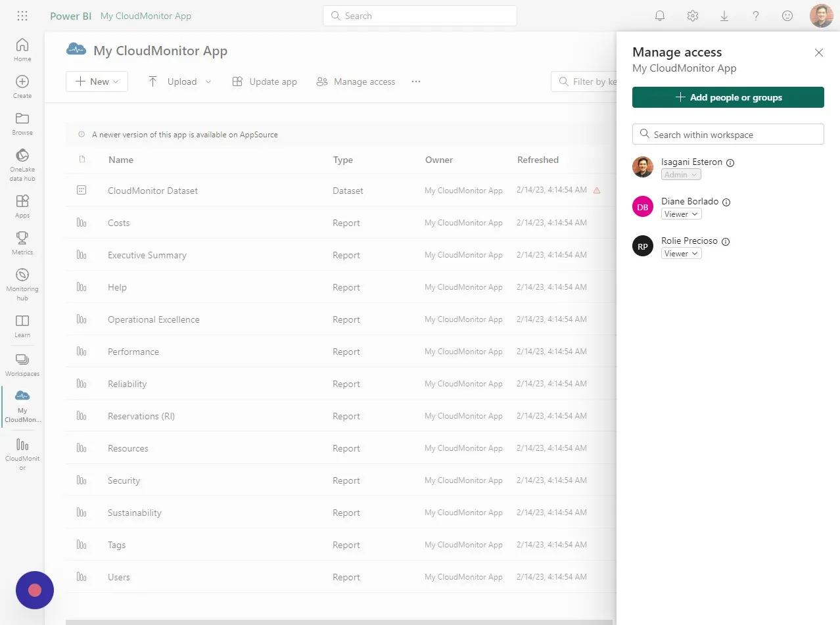Open Apps in the sidebar
This screenshot has width=840, height=625.
22,206
